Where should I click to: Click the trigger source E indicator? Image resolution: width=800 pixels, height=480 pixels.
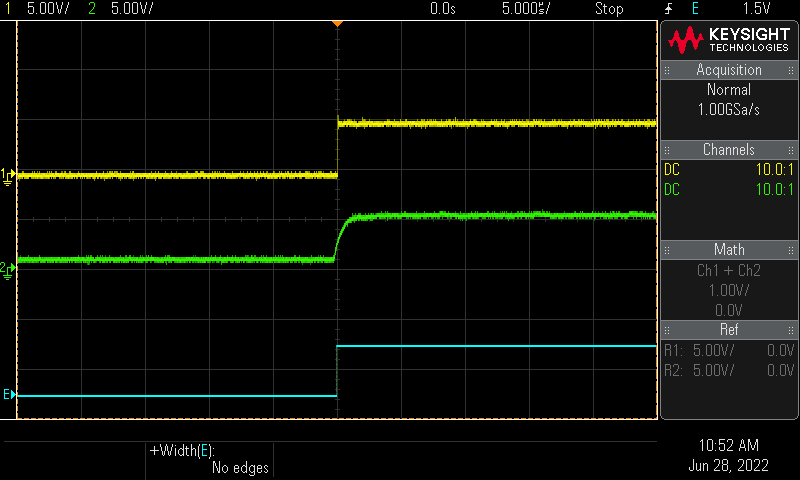tap(695, 8)
